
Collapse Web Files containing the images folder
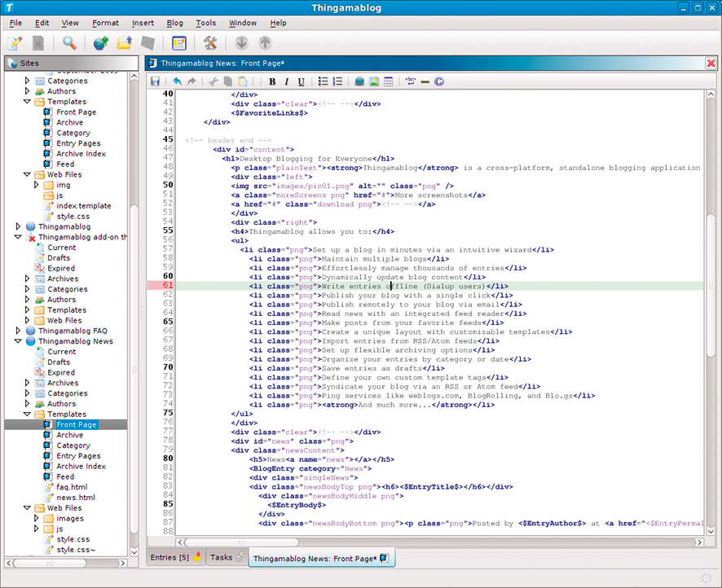[x=27, y=507]
